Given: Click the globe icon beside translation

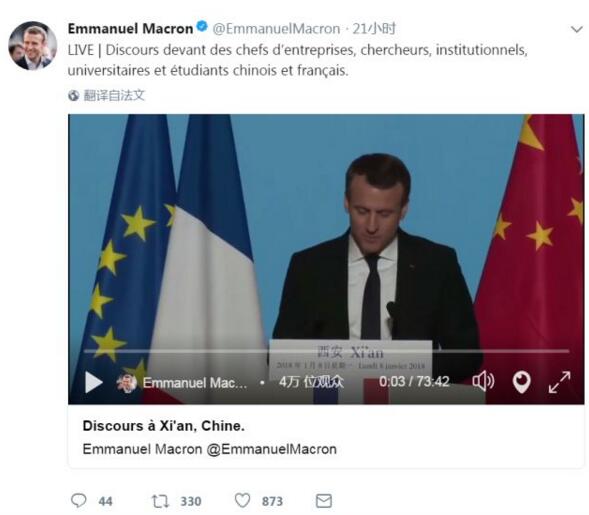Looking at the screenshot, I should tap(74, 96).
